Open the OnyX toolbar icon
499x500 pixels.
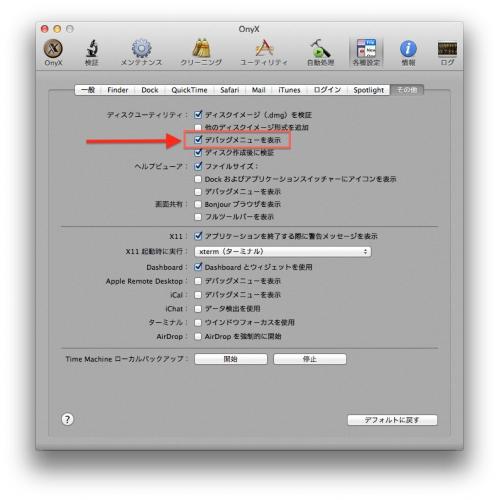pos(53,53)
